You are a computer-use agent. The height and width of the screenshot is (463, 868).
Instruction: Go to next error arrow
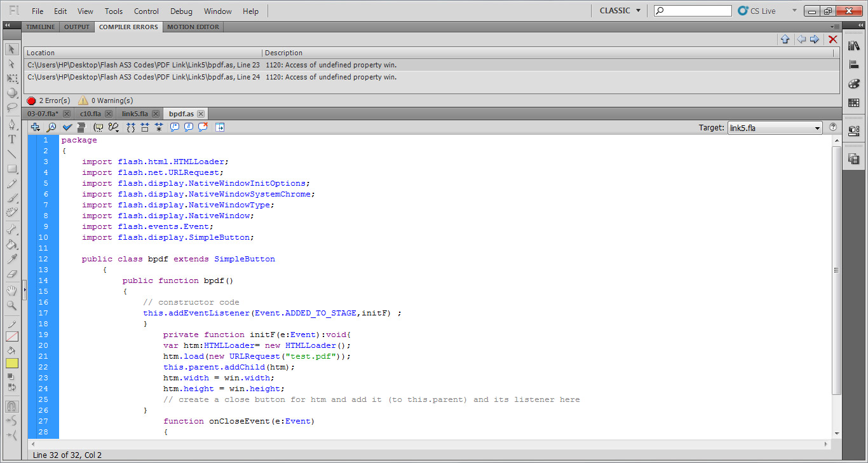[x=815, y=39]
